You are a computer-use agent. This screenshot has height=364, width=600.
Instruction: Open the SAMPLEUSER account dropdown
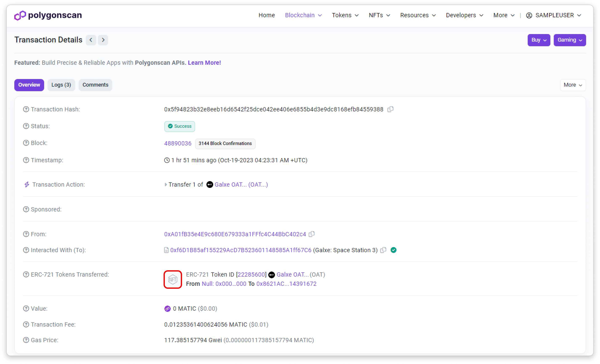[554, 15]
